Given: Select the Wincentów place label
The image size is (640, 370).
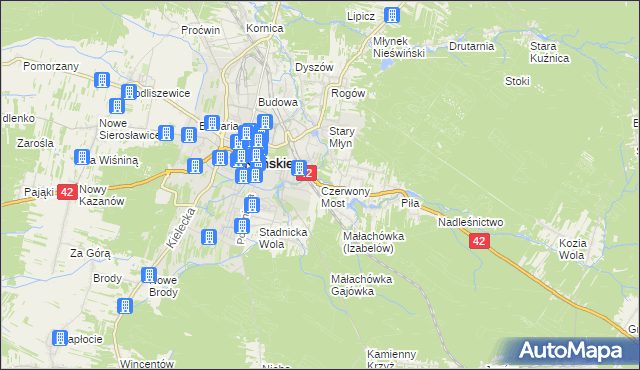Looking at the screenshot, I should click(x=147, y=363).
